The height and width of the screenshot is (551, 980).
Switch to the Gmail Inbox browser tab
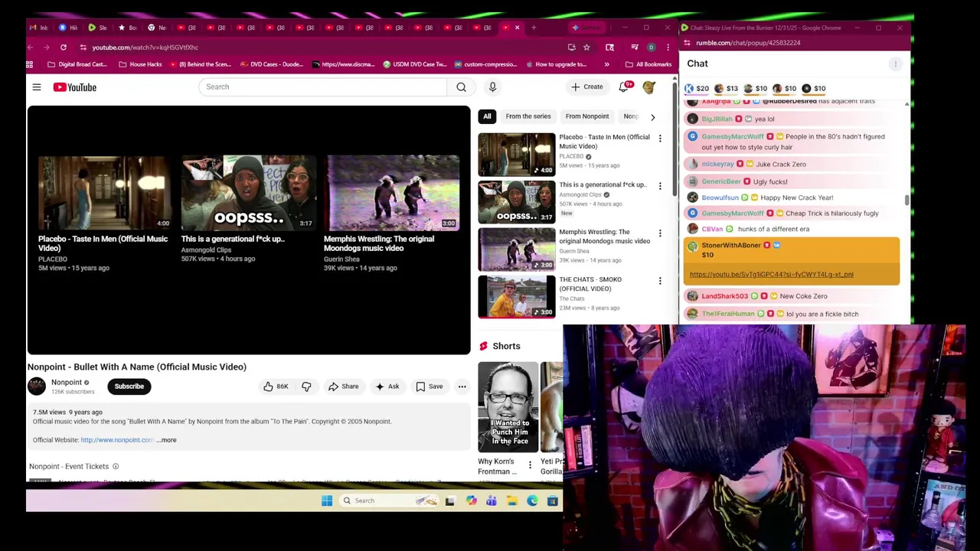pyautogui.click(x=38, y=28)
